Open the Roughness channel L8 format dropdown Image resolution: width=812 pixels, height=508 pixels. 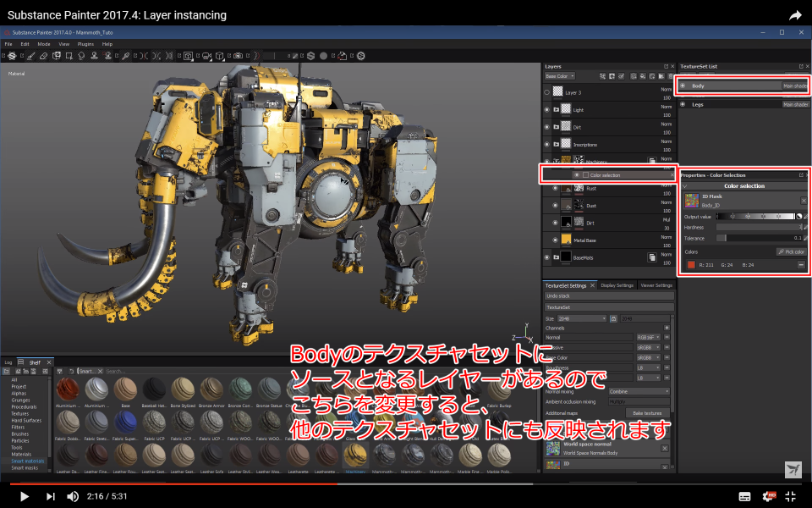649,368
